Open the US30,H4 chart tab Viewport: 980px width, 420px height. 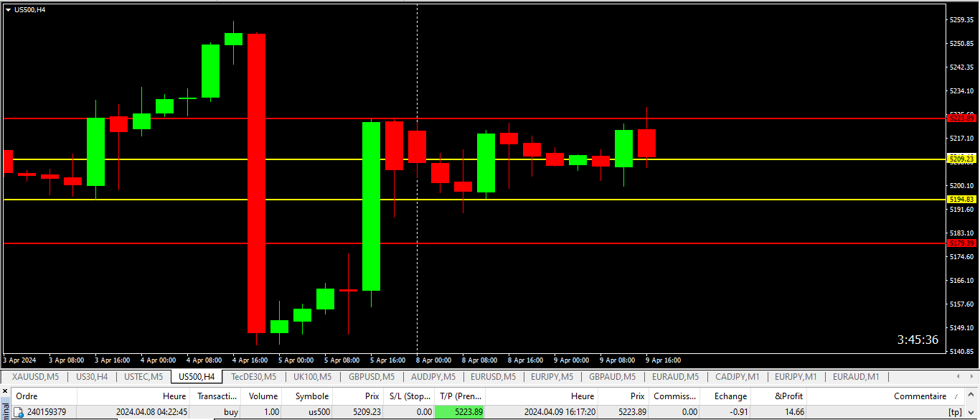pos(92,377)
